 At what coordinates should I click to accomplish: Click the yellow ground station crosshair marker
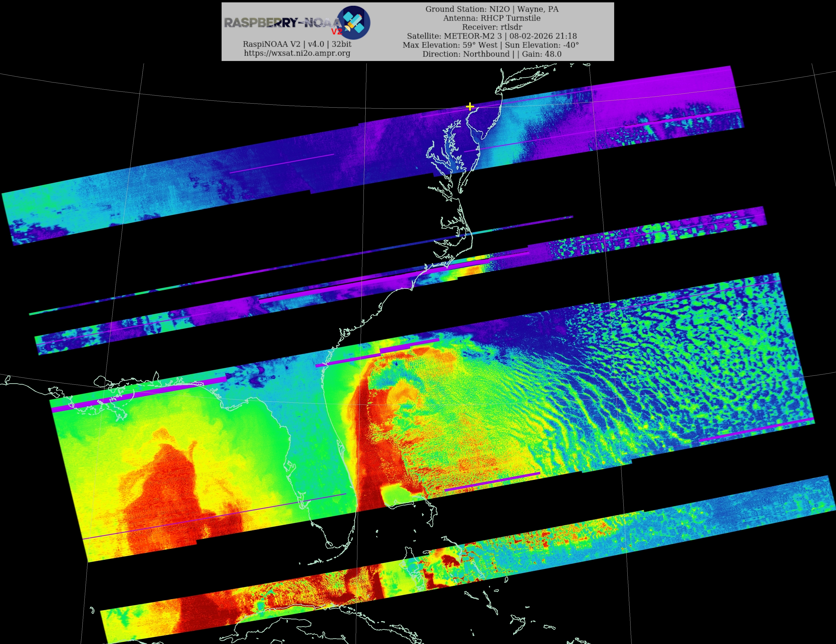(470, 106)
